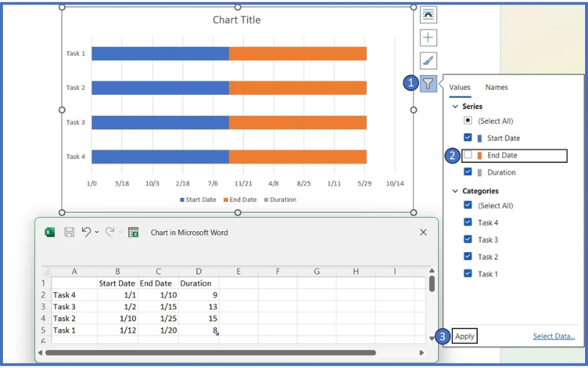Click the scroll down arrow in the data sheet

coord(432,339)
